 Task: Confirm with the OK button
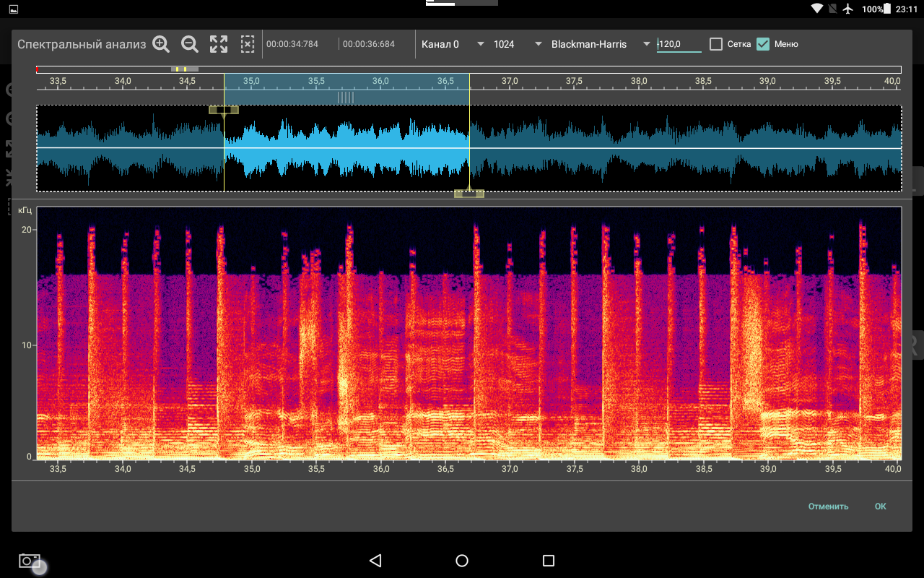881,506
